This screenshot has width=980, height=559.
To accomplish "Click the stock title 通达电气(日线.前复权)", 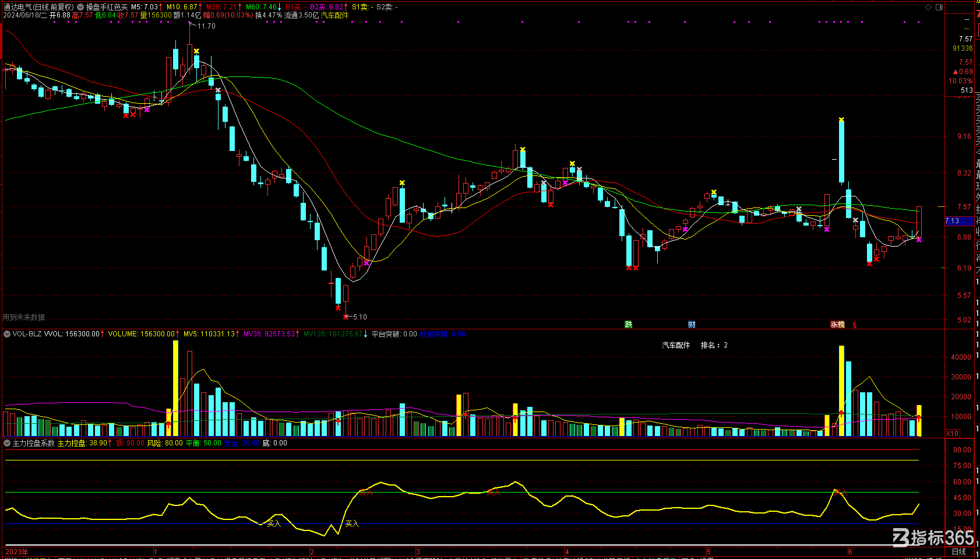I will [38, 7].
